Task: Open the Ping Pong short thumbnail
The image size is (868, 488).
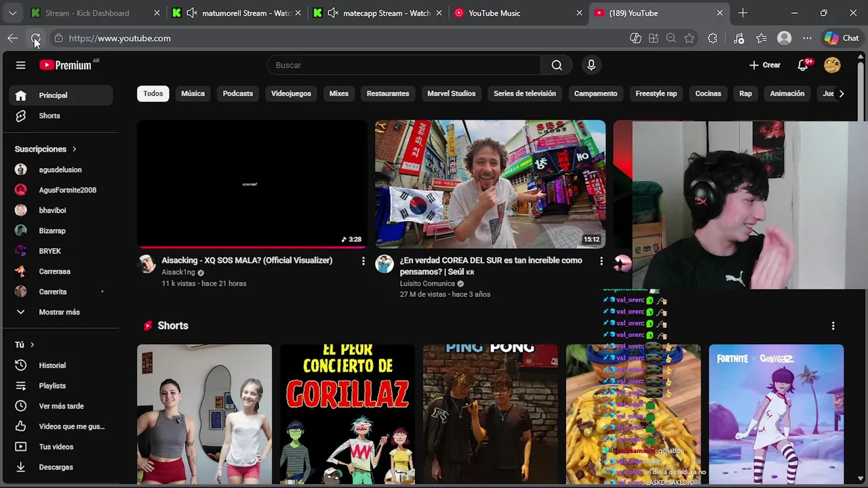Action: click(x=490, y=414)
